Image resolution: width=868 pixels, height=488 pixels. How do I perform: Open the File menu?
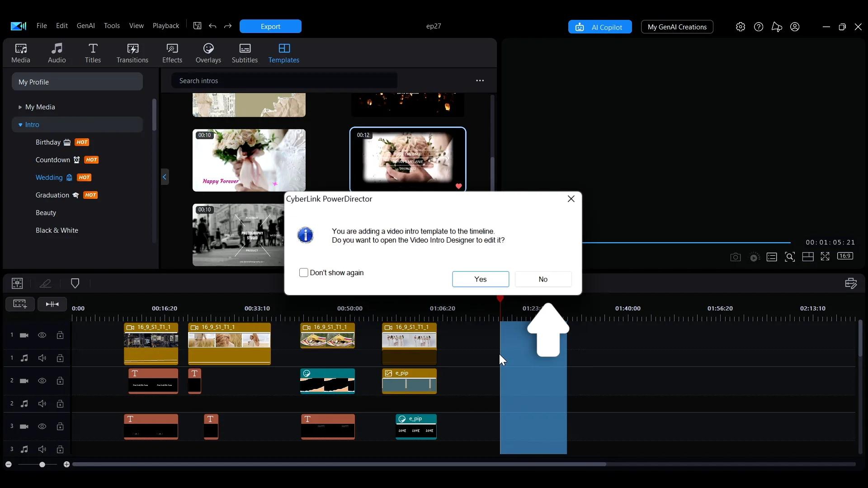pos(42,26)
